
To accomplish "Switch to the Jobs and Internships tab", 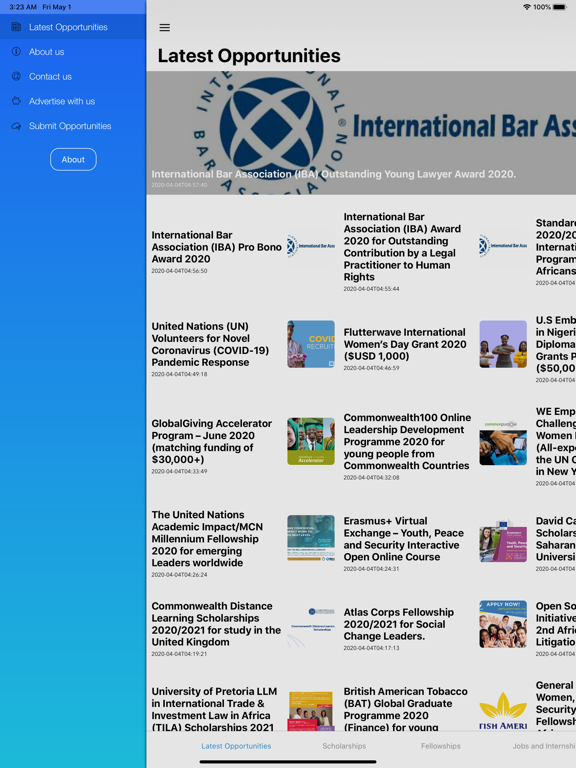I will click(544, 746).
